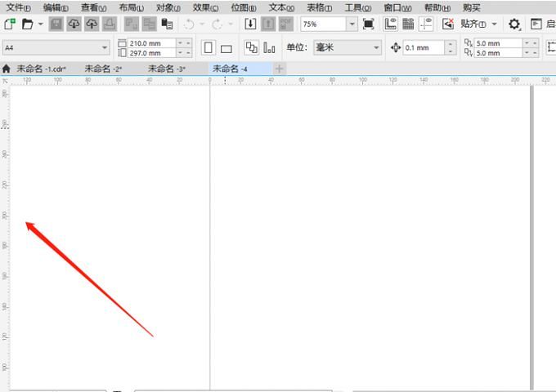
Task: Toggle the Snap Off button
Action: 448,24
